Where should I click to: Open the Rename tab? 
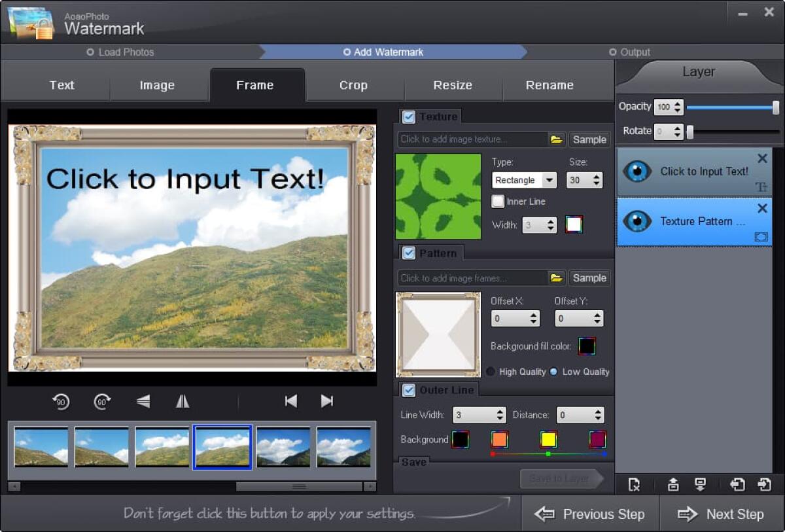tap(549, 84)
